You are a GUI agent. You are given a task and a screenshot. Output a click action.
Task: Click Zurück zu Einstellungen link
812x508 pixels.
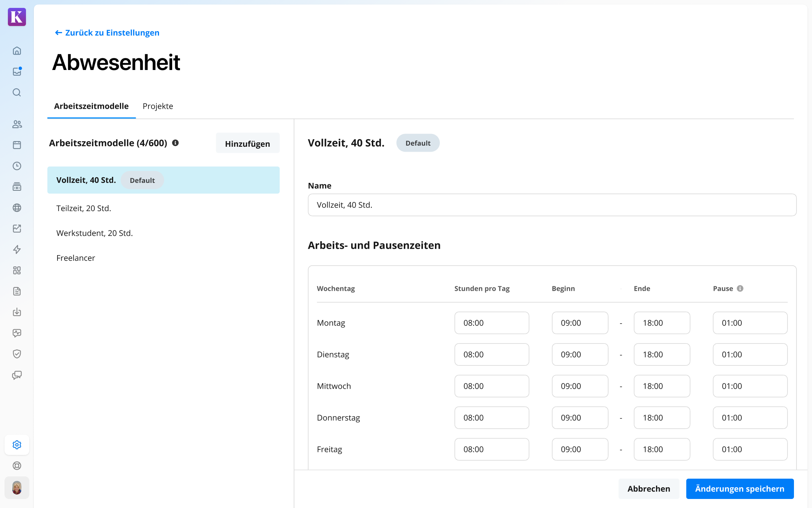click(x=107, y=33)
